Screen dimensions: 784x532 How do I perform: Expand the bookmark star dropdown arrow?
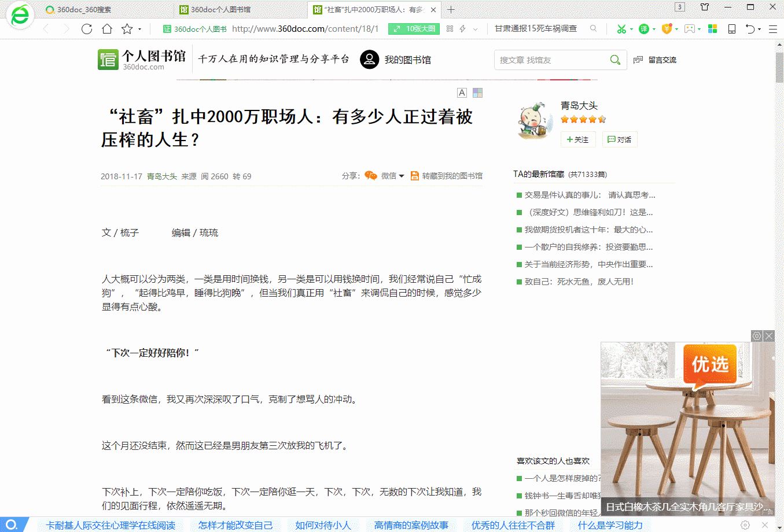139,29
